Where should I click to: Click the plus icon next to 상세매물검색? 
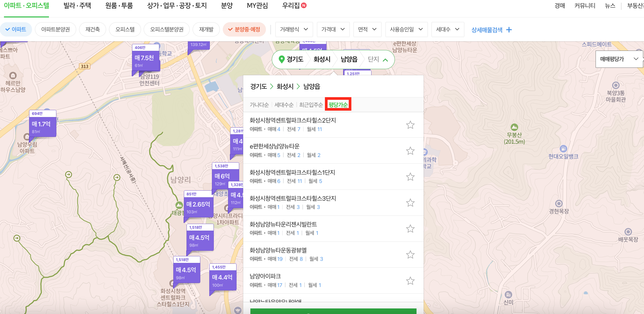point(509,30)
